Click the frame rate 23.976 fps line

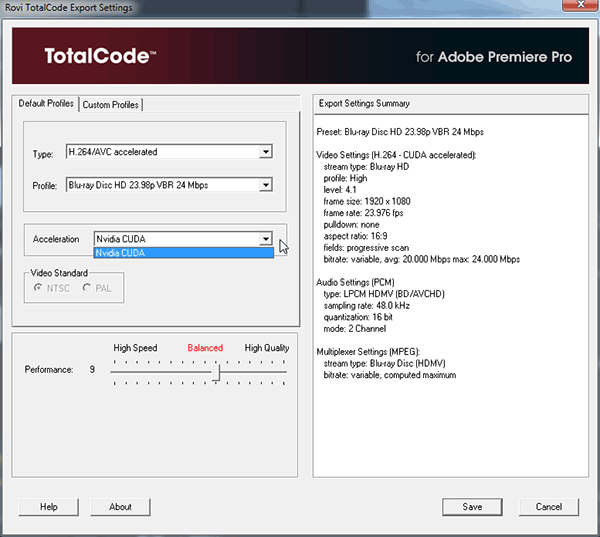point(363,213)
